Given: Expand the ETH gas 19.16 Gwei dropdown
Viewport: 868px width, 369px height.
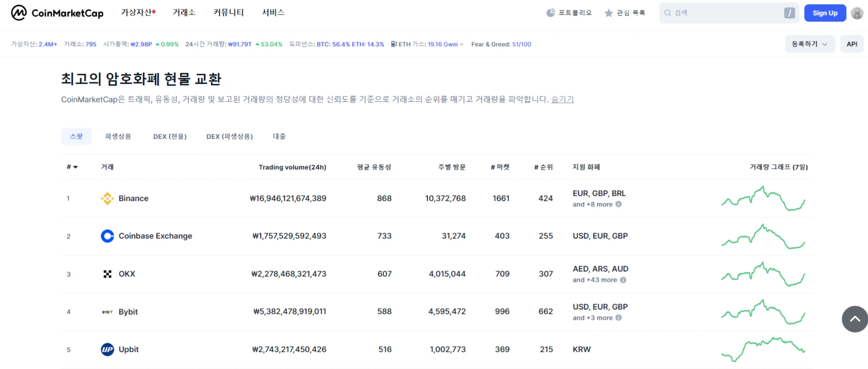Looking at the screenshot, I should [x=461, y=44].
